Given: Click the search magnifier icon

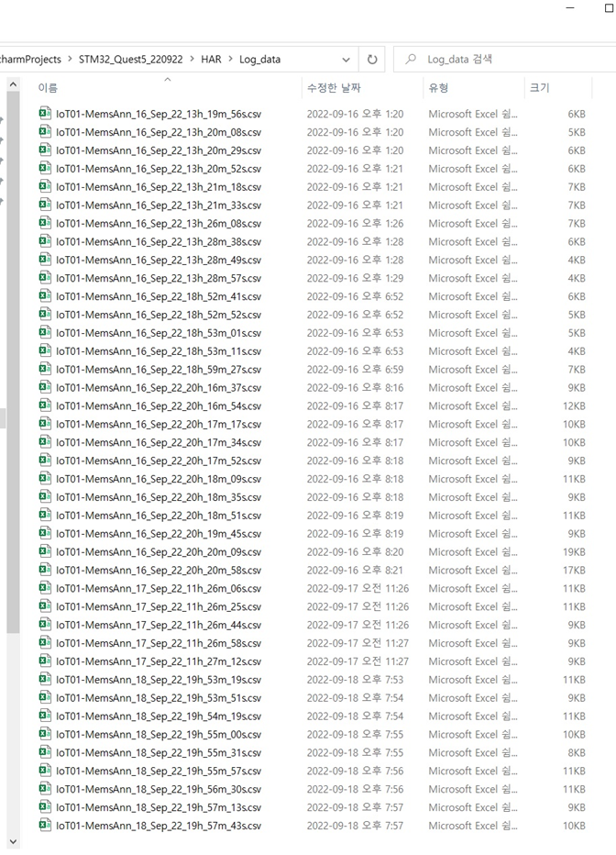Looking at the screenshot, I should point(411,59).
